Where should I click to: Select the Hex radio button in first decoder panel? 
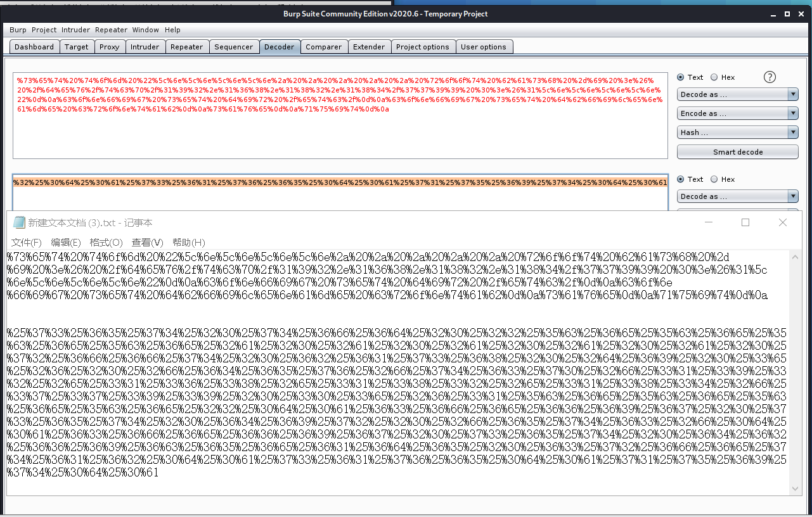(714, 77)
